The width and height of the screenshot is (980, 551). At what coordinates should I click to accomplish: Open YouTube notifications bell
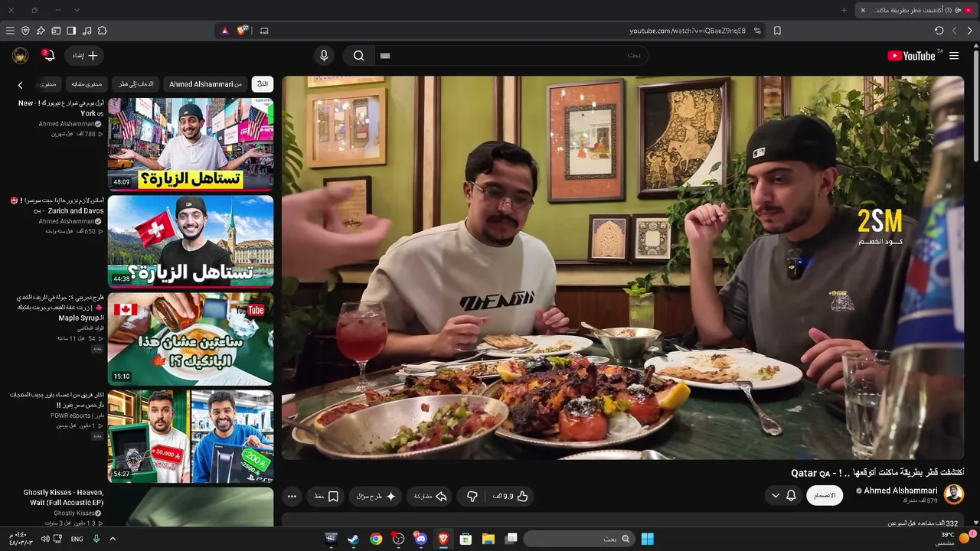pyautogui.click(x=48, y=56)
